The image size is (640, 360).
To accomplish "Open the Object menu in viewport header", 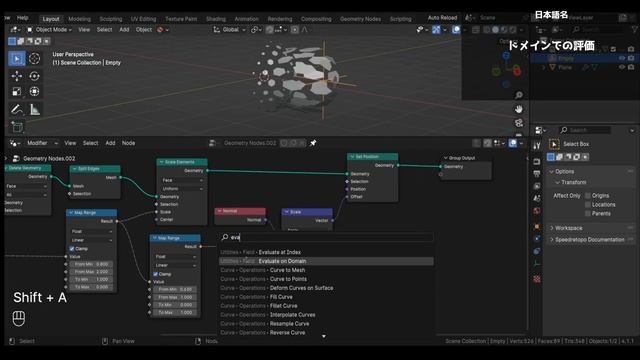I will point(144,30).
